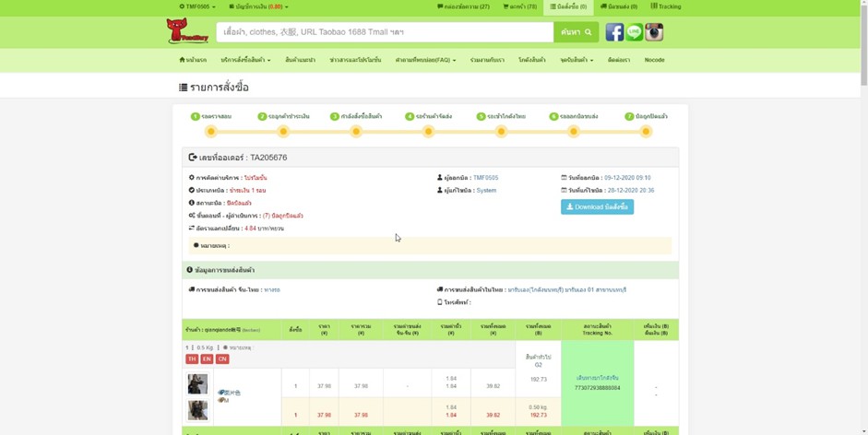Open the shopping cart (78)
The width and height of the screenshot is (868, 435).
pos(519,6)
